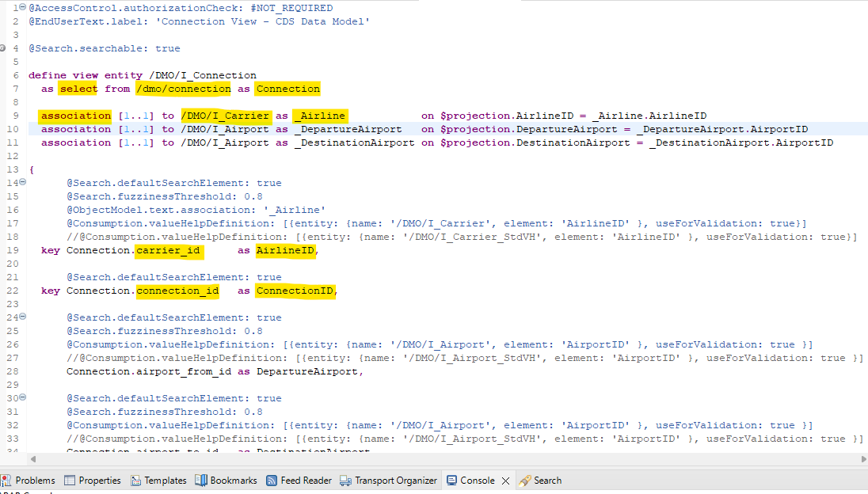This screenshot has height=494, width=868.
Task: Collapse the code fold at line 30
Action: pyautogui.click(x=23, y=397)
